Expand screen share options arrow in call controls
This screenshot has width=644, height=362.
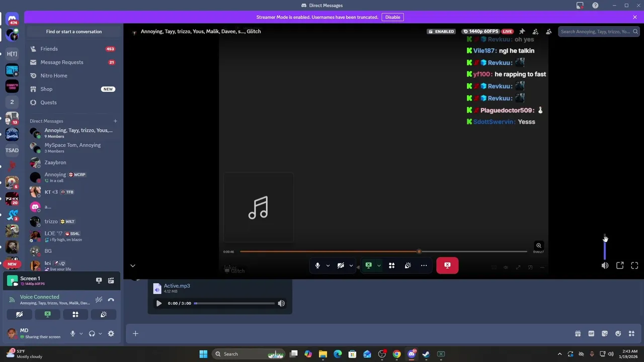click(x=379, y=265)
